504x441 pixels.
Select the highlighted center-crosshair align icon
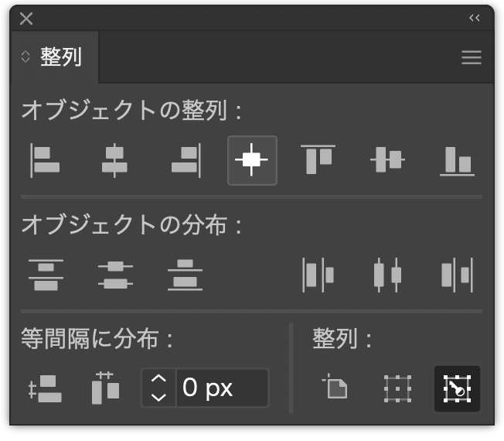coord(252,160)
